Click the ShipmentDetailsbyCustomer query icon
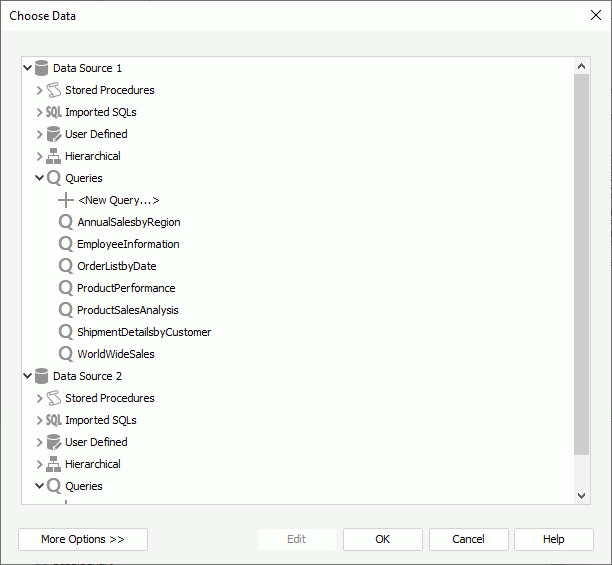Viewport: 612px width, 565px height. (x=66, y=332)
